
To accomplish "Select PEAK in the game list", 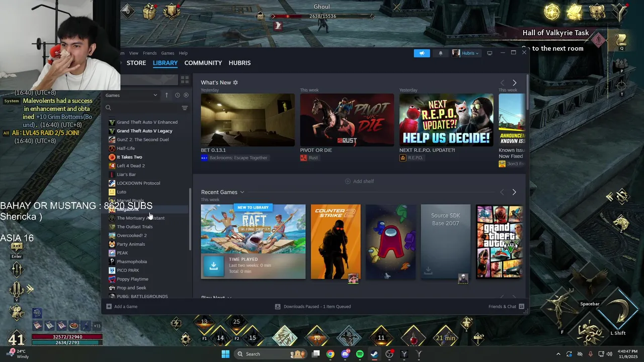I will [122, 253].
